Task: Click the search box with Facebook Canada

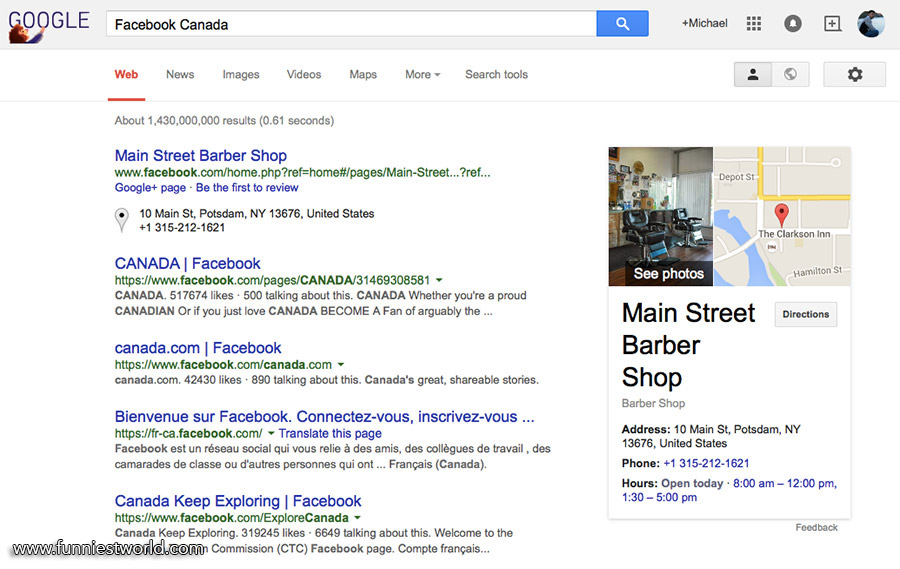Action: pos(350,24)
